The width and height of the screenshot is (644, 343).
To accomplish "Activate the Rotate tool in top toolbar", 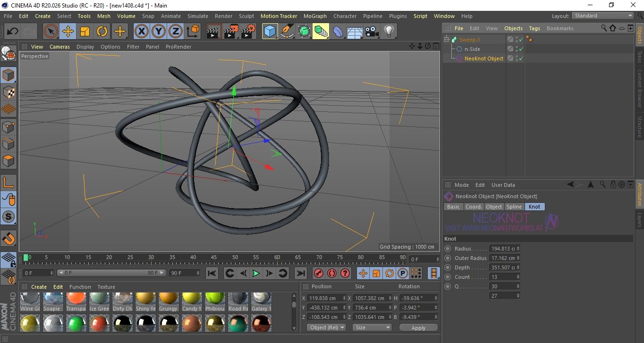I will [102, 32].
